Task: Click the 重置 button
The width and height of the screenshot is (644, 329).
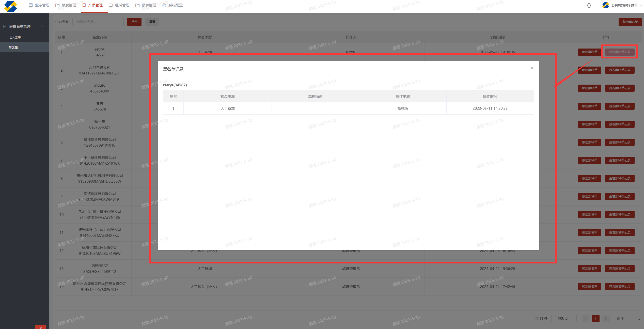Action: point(152,22)
